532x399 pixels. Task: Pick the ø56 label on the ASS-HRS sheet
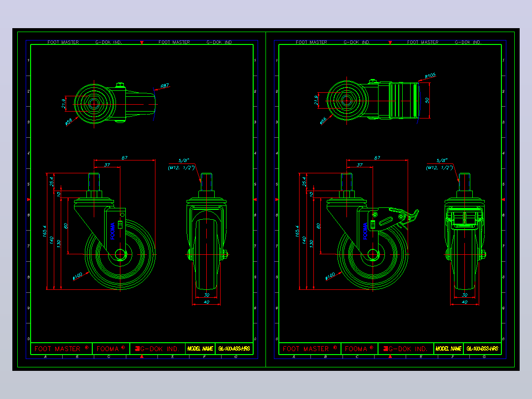[x=69, y=122]
